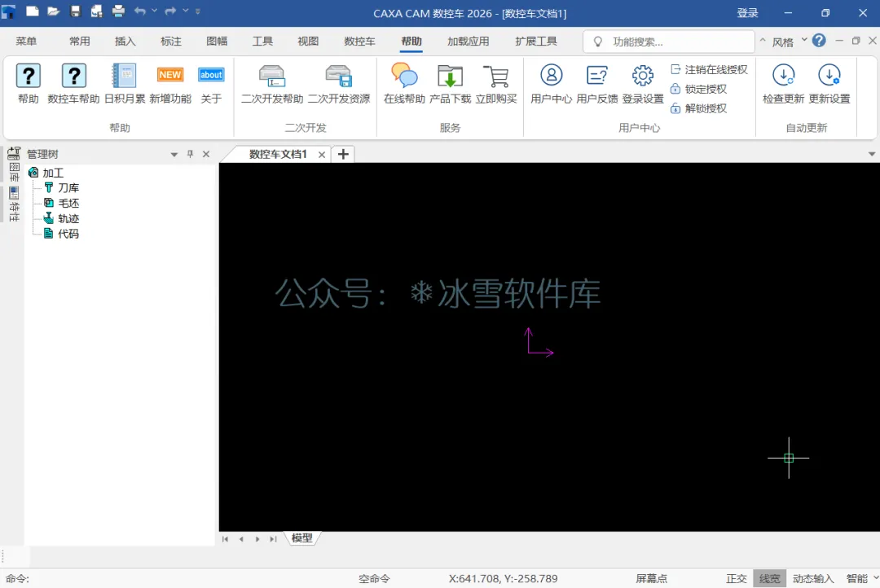880x588 pixels.
Task: Run 检查更新 check for updates
Action: point(784,84)
